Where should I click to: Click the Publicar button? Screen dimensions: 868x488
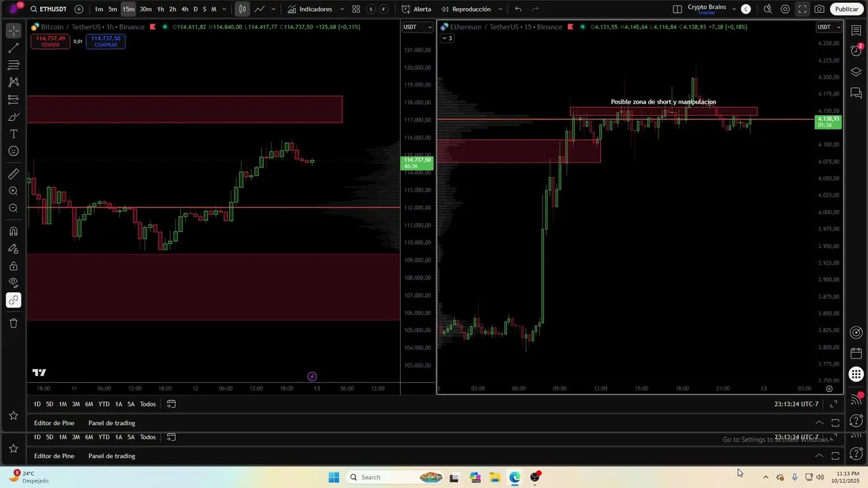[x=846, y=9]
